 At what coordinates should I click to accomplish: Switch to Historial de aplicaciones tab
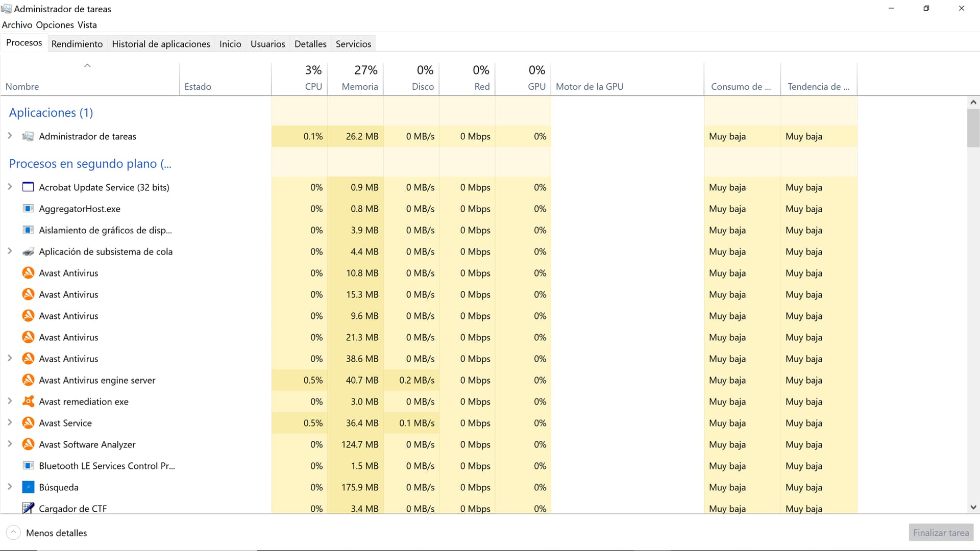161,44
